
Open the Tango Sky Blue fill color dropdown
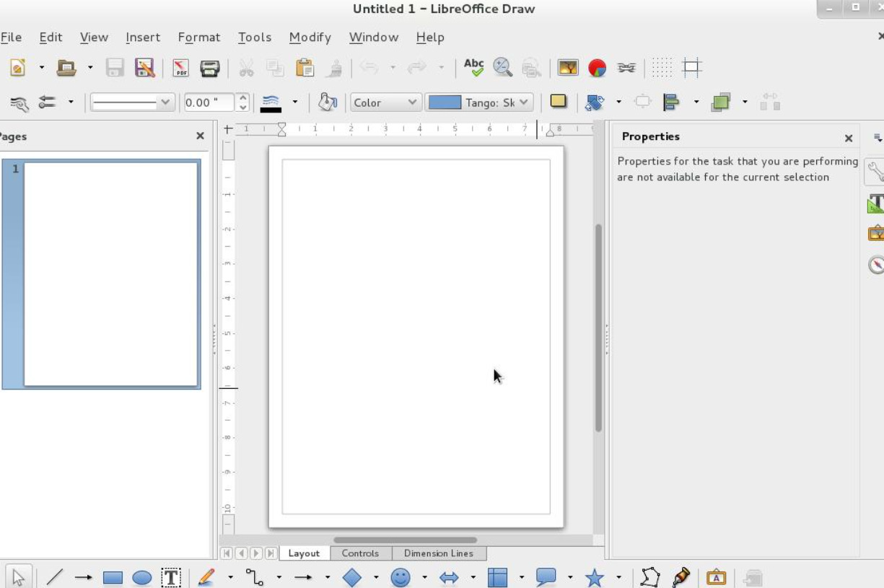pyautogui.click(x=479, y=102)
